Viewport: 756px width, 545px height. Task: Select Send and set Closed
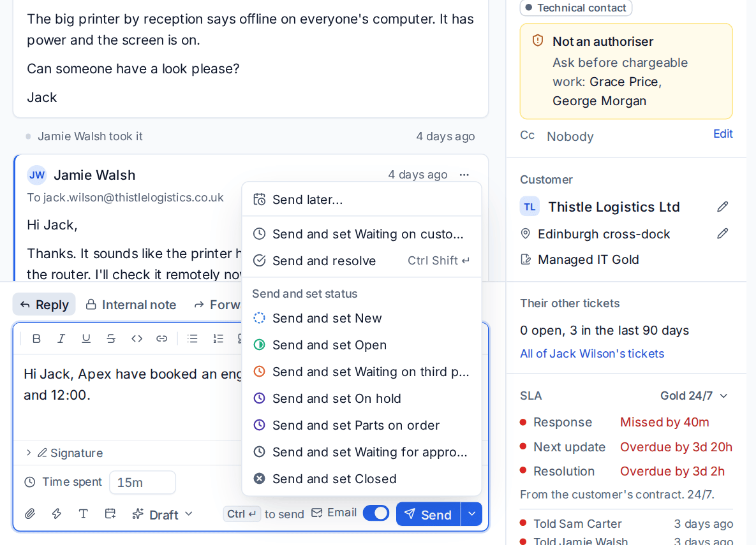(x=362, y=479)
